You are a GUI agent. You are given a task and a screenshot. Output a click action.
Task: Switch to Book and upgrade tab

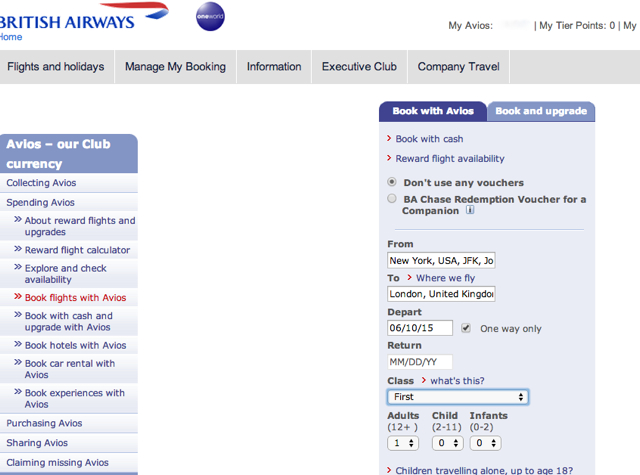pos(541,111)
